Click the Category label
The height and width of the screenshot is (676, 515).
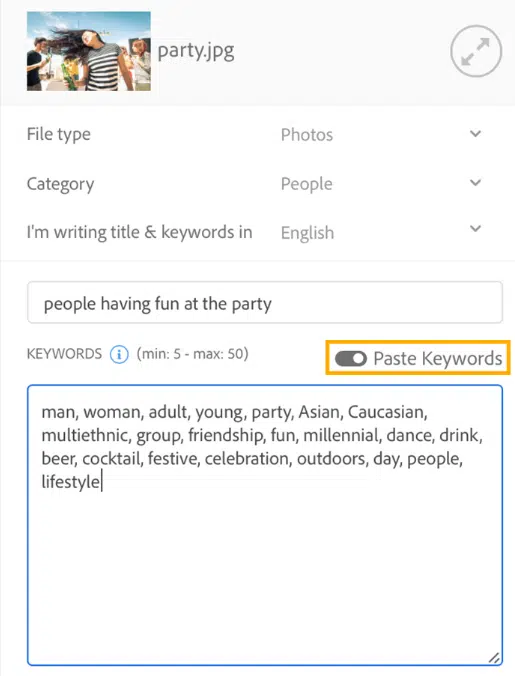click(x=60, y=184)
